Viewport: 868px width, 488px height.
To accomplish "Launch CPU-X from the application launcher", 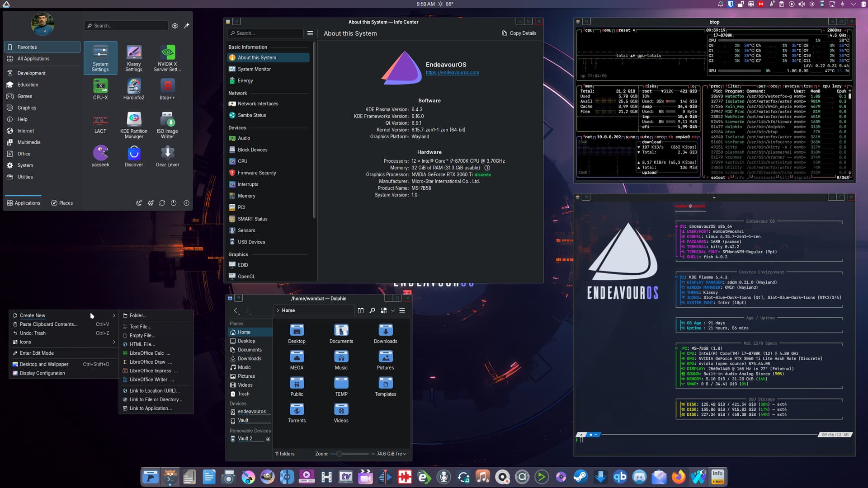I will [x=100, y=89].
